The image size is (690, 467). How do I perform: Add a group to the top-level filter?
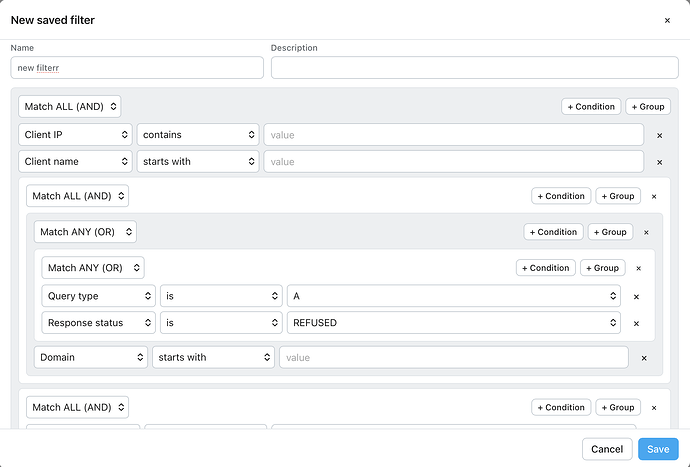coord(648,107)
